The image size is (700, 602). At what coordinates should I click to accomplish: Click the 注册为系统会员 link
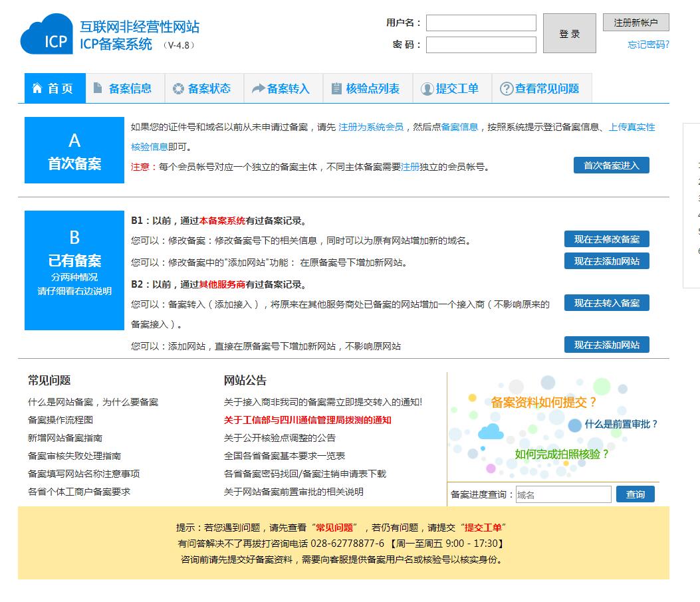370,127
